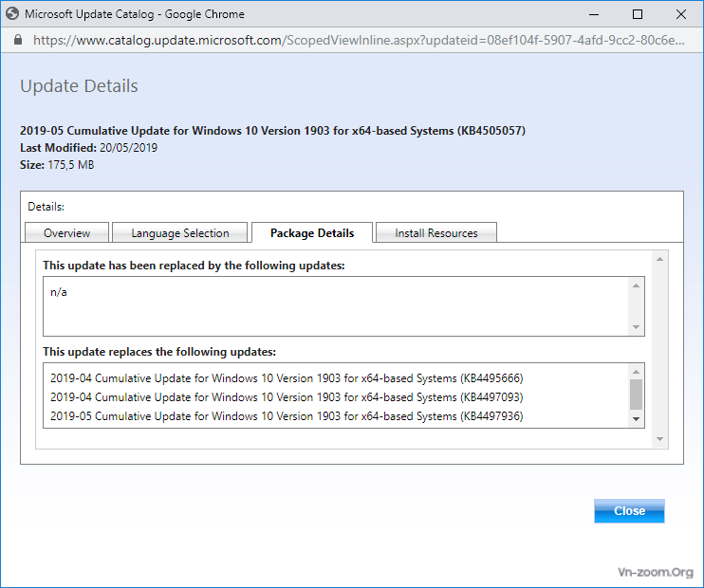Click the globe favicon in title bar
This screenshot has height=588, width=704.
[12, 14]
